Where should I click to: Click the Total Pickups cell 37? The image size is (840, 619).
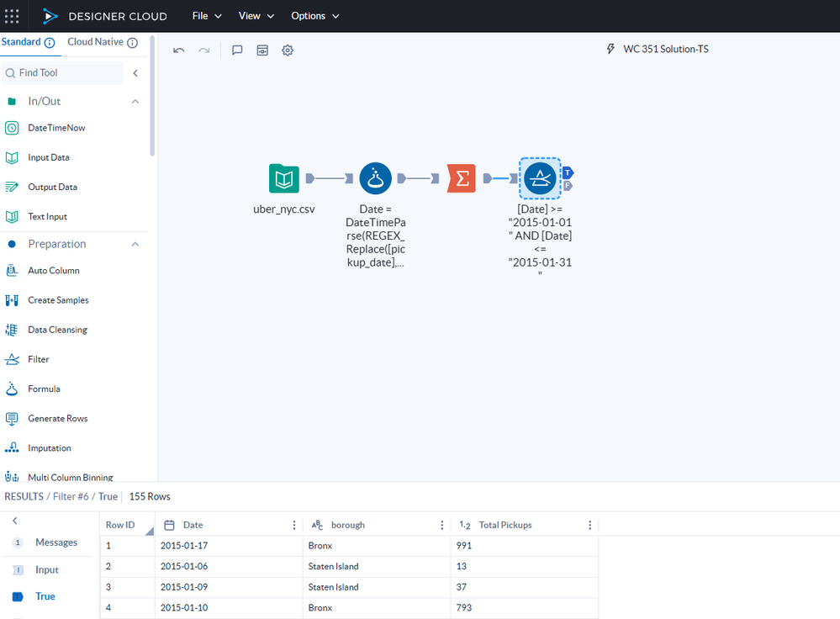pos(525,587)
